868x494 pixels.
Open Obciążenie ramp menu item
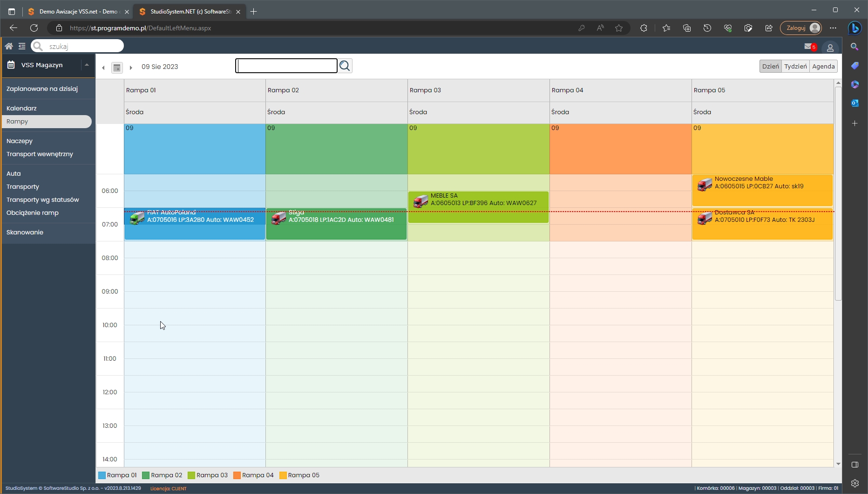click(x=33, y=213)
